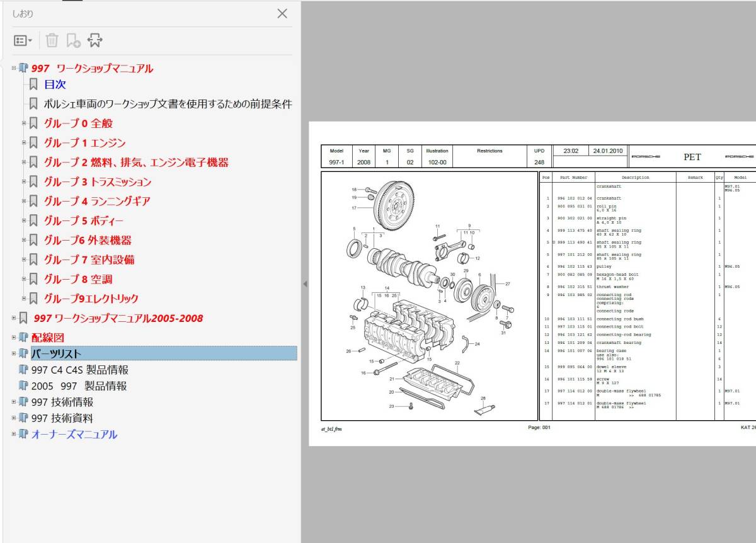Click the Illustration 102-00 header cell

tap(437, 157)
